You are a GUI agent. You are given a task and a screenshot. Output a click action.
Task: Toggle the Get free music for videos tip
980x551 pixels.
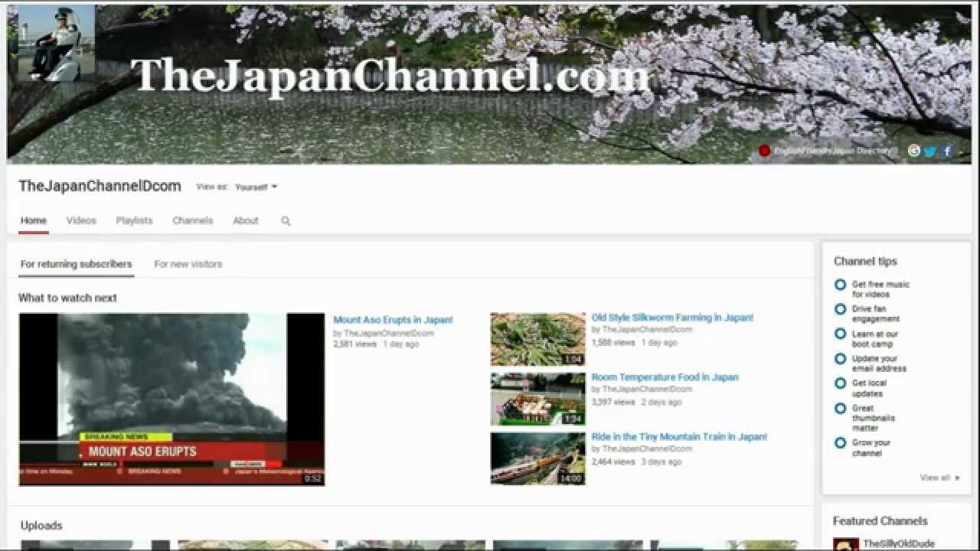pyautogui.click(x=840, y=285)
